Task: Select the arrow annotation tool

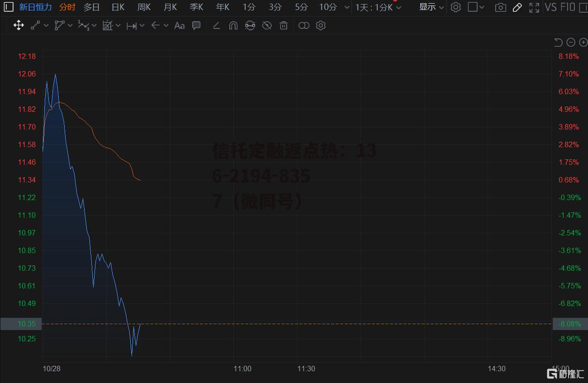Action: click(156, 25)
